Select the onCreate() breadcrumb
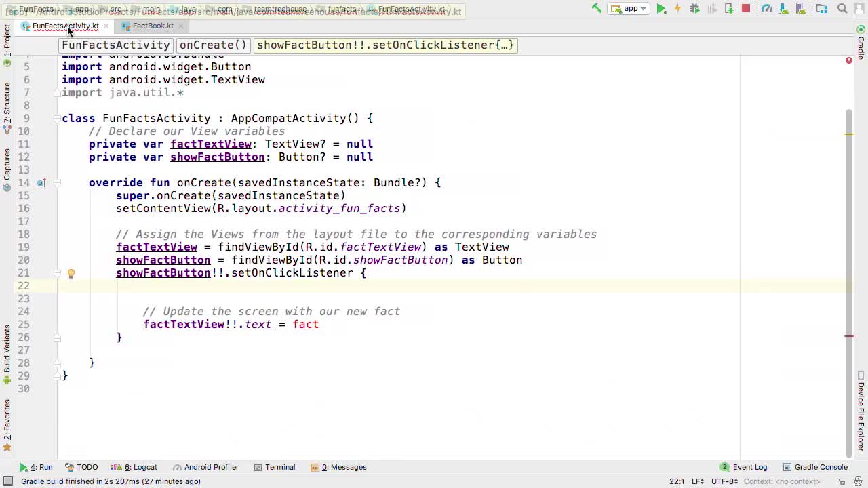 tap(212, 45)
